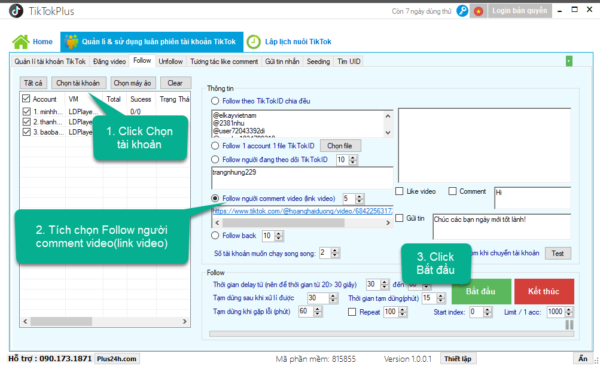Select Follow back radio option
600x366 pixels.
[x=215, y=235]
